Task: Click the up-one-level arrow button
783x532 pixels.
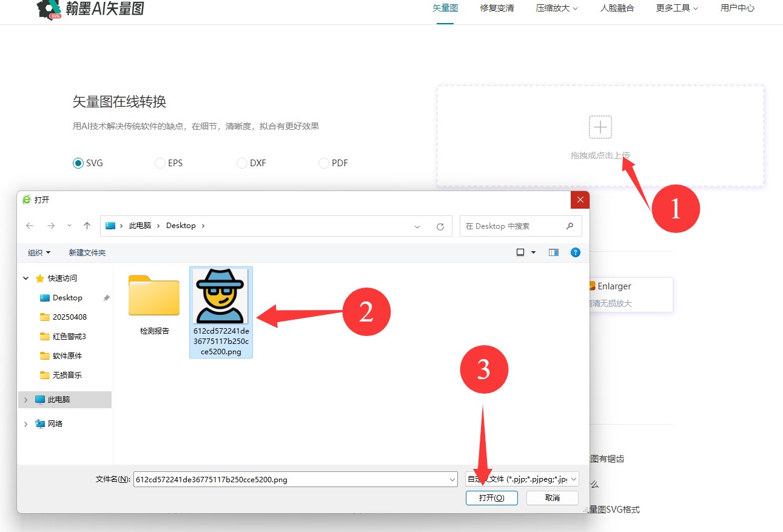Action: coord(87,226)
